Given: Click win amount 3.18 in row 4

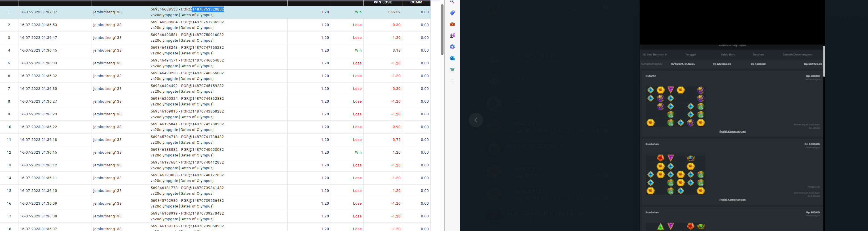Looking at the screenshot, I should pyautogui.click(x=397, y=50).
